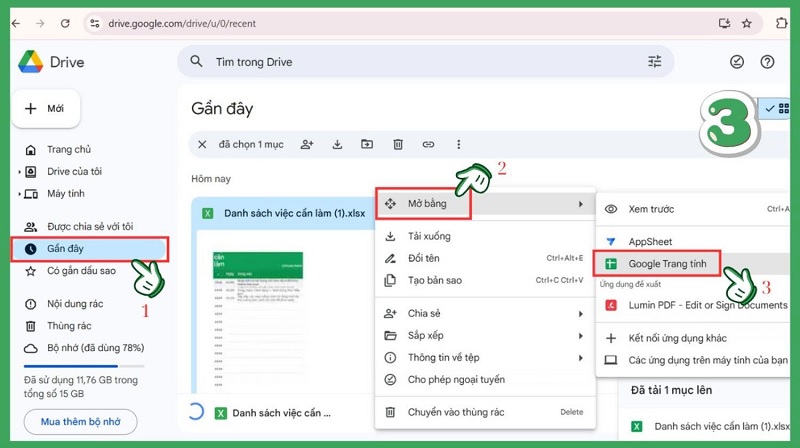
Task: Click the browser back arrow
Action: 16,23
